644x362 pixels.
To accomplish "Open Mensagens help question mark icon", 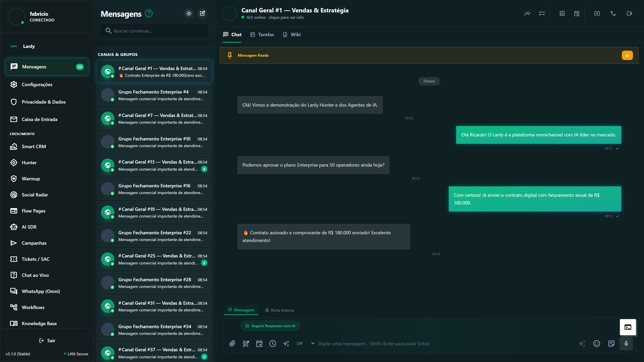I will tap(149, 13).
